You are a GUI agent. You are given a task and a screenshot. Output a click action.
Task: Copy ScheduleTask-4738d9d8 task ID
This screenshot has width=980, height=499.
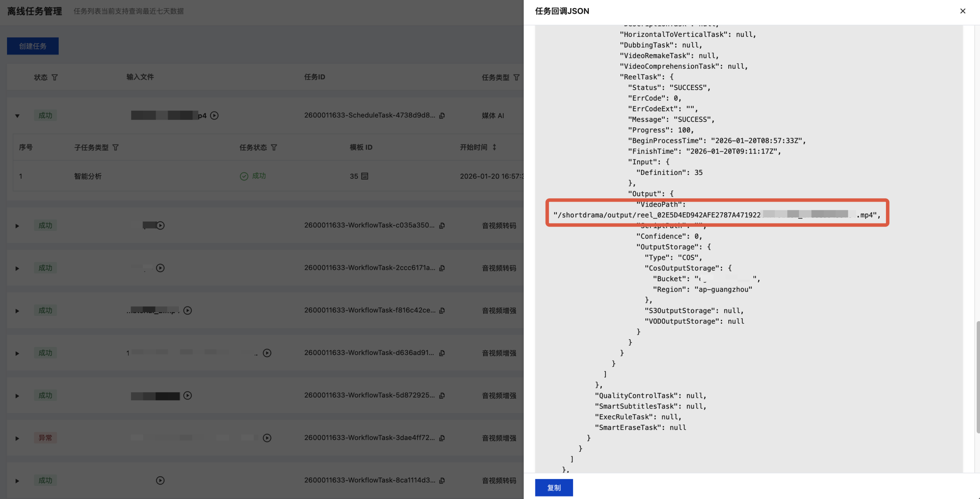(x=442, y=115)
